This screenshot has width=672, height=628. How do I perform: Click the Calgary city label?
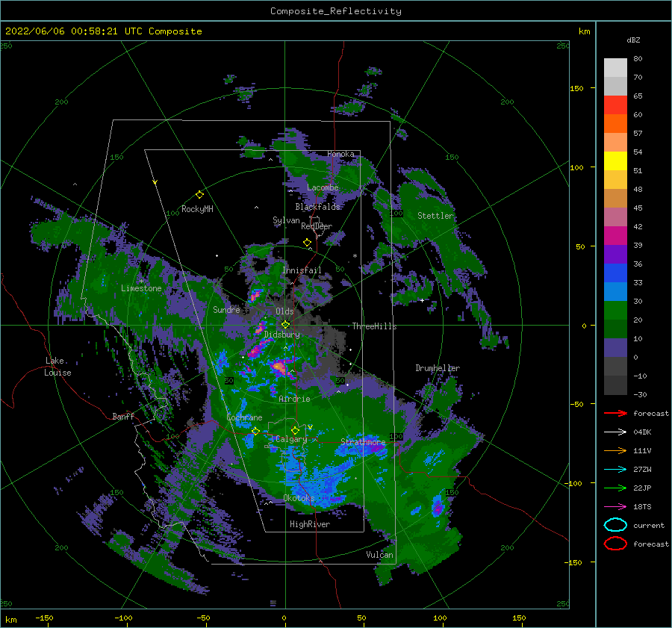click(291, 439)
